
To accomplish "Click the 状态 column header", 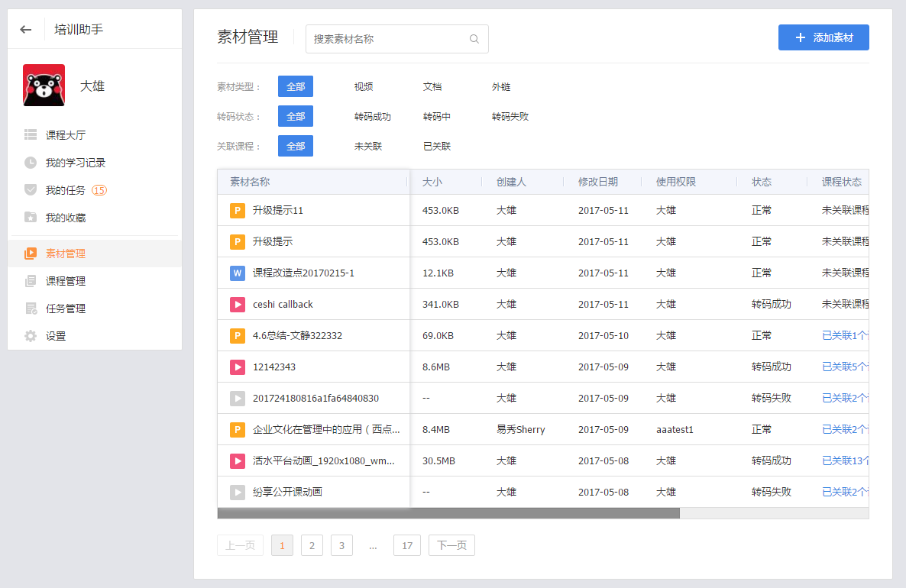I will tap(762, 182).
